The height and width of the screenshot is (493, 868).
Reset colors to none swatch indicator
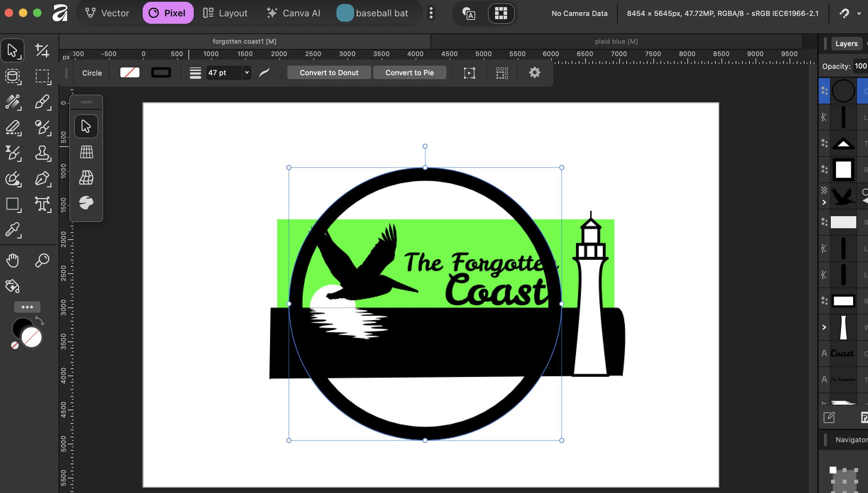pyautogui.click(x=15, y=345)
